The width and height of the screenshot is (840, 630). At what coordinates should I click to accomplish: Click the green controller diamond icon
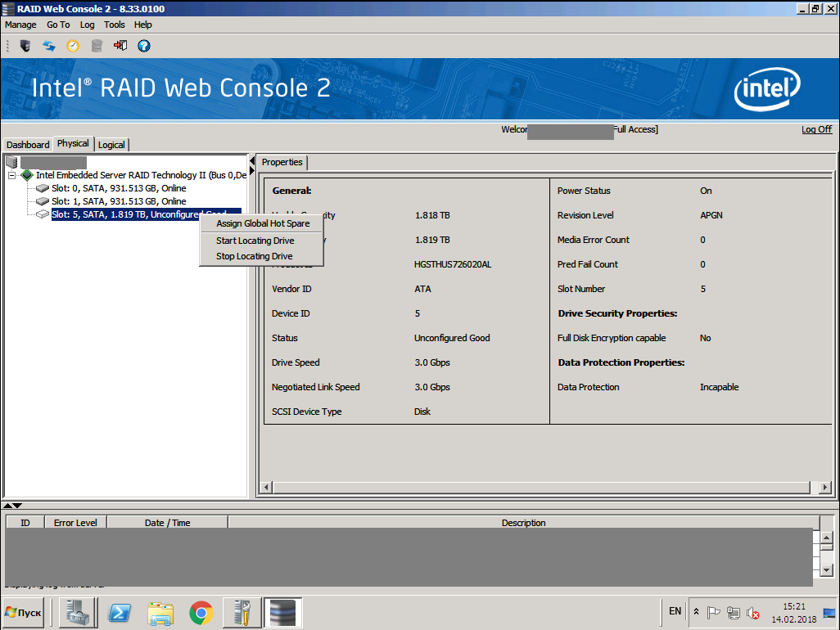click(x=27, y=175)
